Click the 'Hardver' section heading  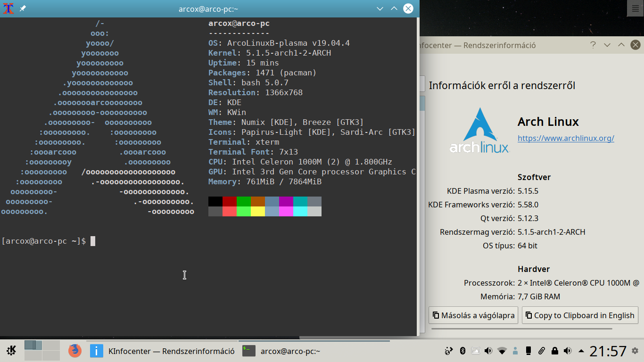coord(534,269)
